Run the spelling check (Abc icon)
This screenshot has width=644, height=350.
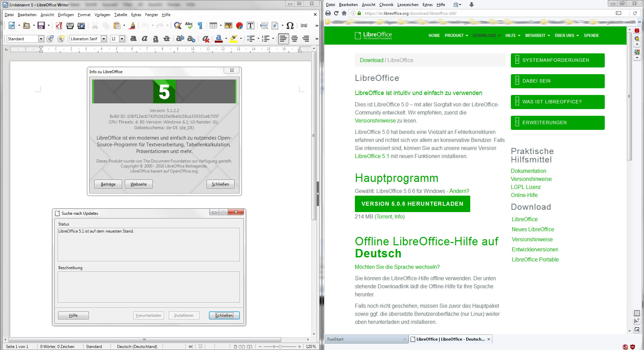pos(189,26)
